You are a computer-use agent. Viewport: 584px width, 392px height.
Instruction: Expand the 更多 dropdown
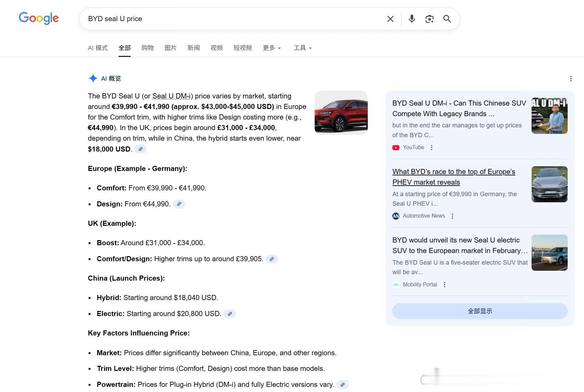[x=272, y=48]
